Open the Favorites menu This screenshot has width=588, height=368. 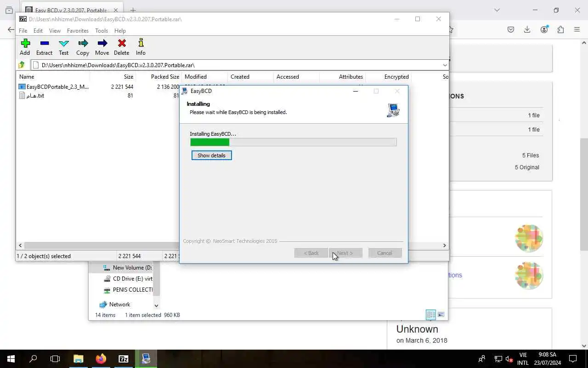click(78, 31)
